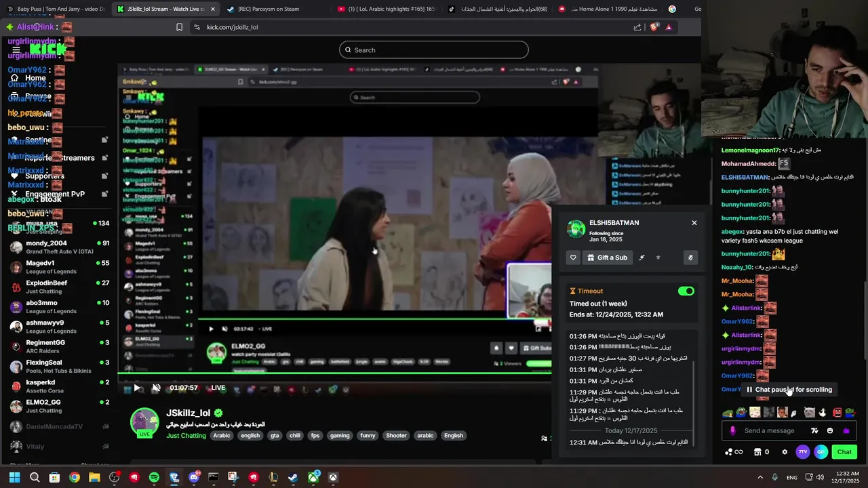
Task: Click the green Chat send button
Action: tap(844, 451)
